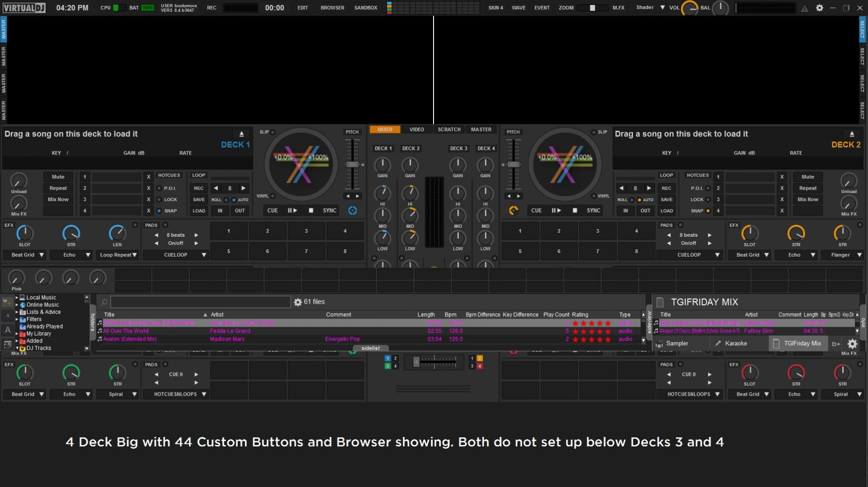Click the sideview add-shortcut icon beside TGIFriday Mix
This screenshot has width=868, height=487.
(836, 344)
